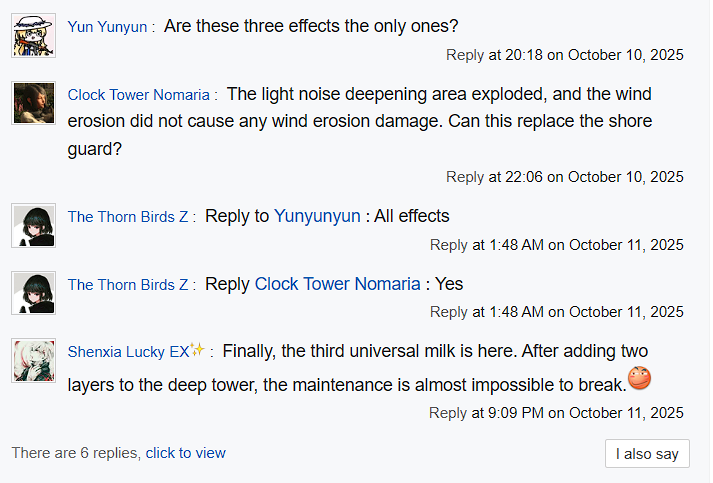This screenshot has height=483, width=713.
Task: Open Clock Tower Nomaria's avatar
Action: pyautogui.click(x=33, y=104)
